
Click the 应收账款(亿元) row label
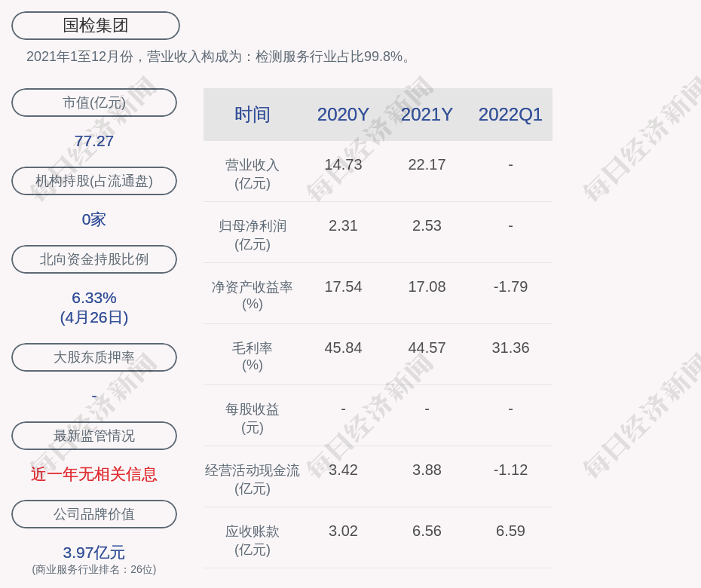pos(253,541)
